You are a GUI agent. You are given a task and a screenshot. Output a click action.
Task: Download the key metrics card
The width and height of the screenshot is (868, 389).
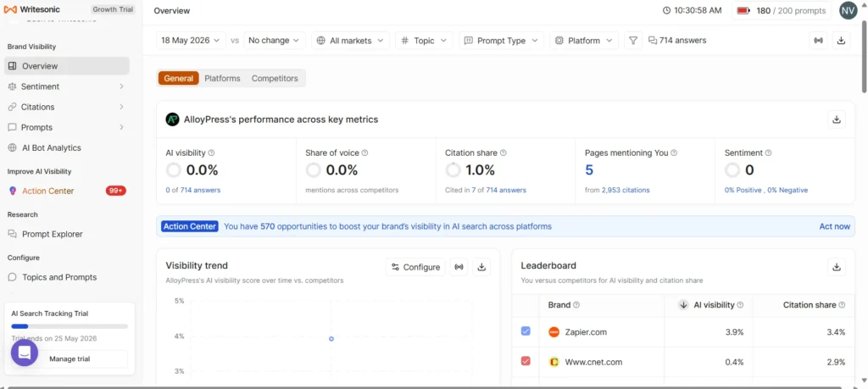837,119
